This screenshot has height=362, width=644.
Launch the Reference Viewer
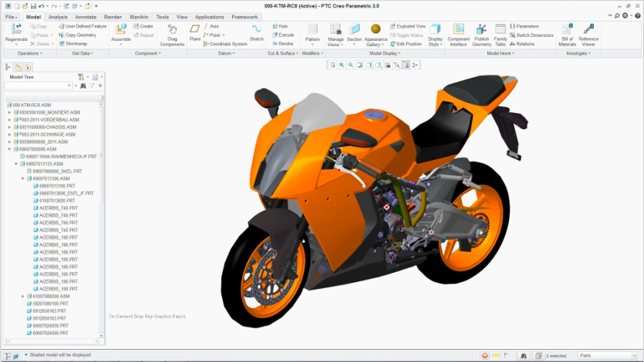click(588, 35)
